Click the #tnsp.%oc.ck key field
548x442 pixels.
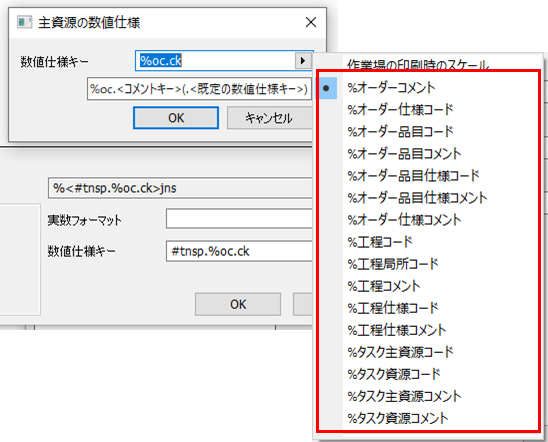pyautogui.click(x=239, y=251)
